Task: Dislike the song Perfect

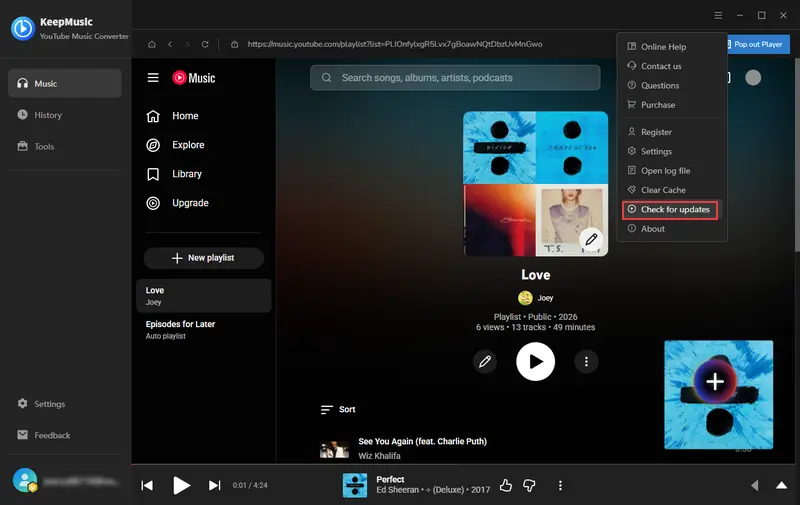Action: pyautogui.click(x=530, y=485)
